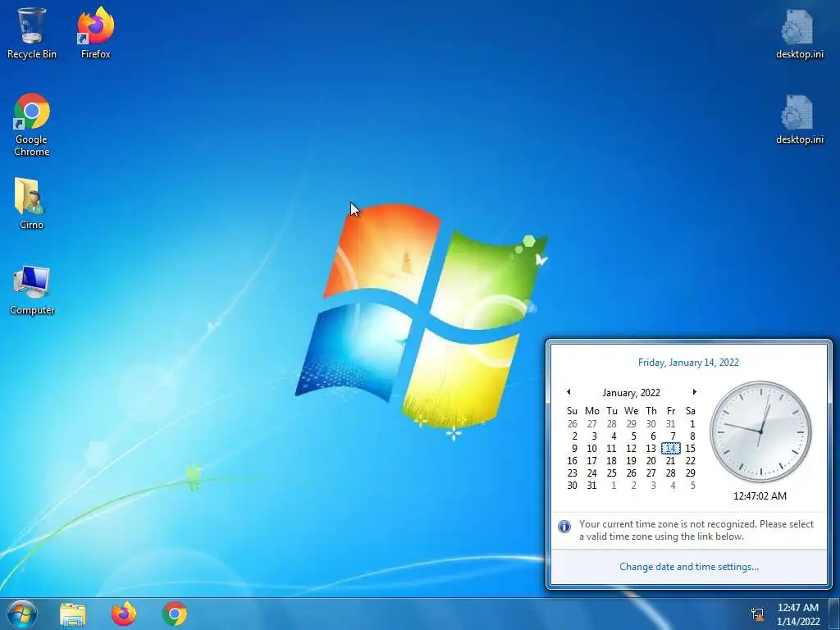Click the taskbar clock showing 12:47 AM
The image size is (840, 630).
798,614
